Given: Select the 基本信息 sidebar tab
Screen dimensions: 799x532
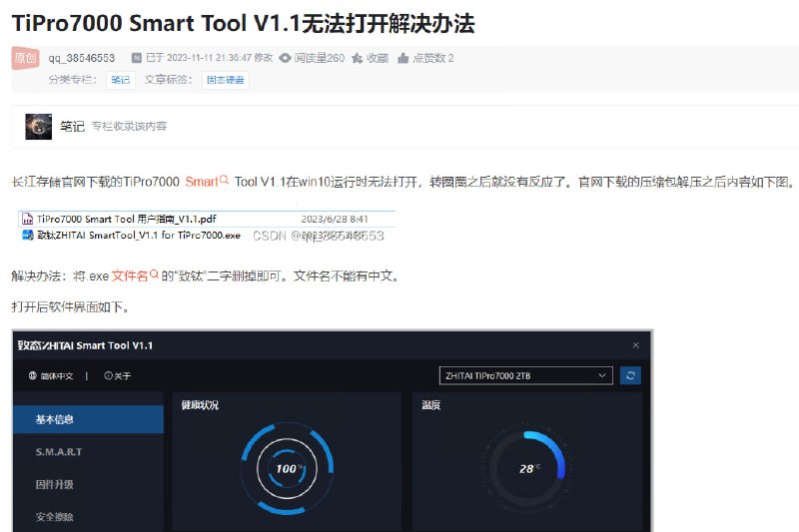Looking at the screenshot, I should pos(89,419).
